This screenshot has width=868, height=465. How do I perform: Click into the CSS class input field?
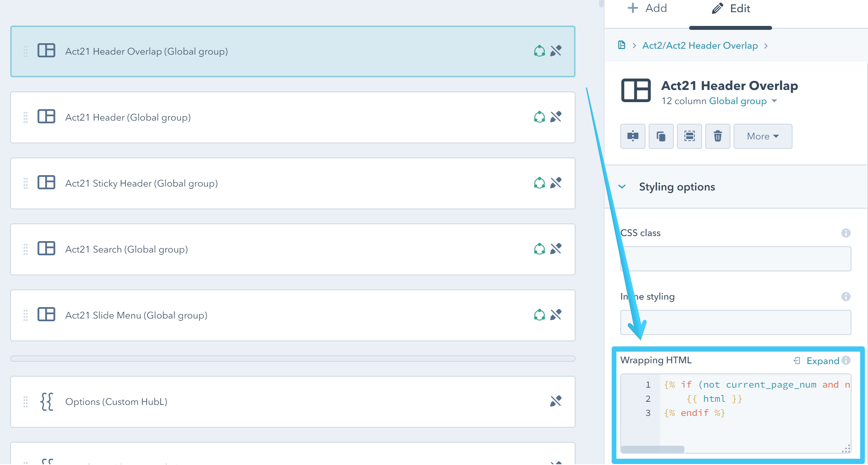point(735,259)
